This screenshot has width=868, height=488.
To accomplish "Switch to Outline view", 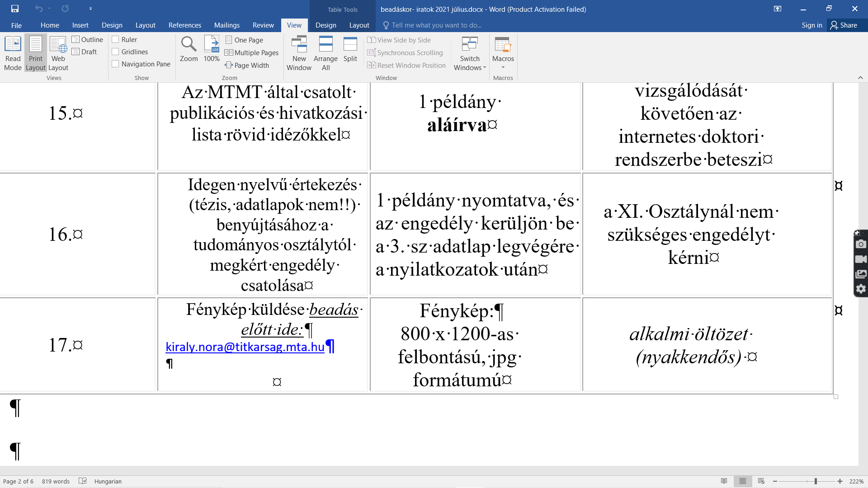I will pos(87,40).
